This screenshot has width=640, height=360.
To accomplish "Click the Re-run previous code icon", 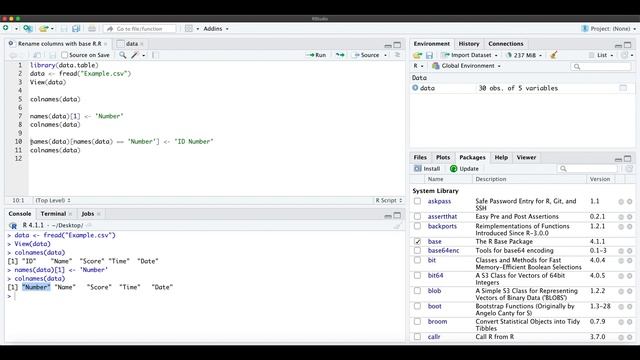I will pos(340,55).
